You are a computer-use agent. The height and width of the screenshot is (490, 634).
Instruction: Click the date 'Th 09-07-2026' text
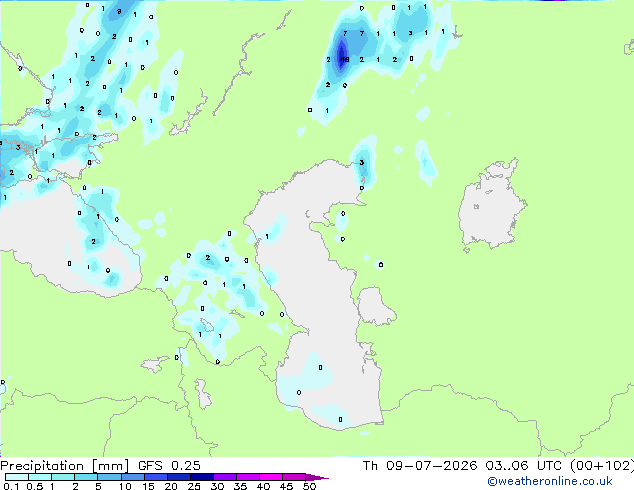419,466
